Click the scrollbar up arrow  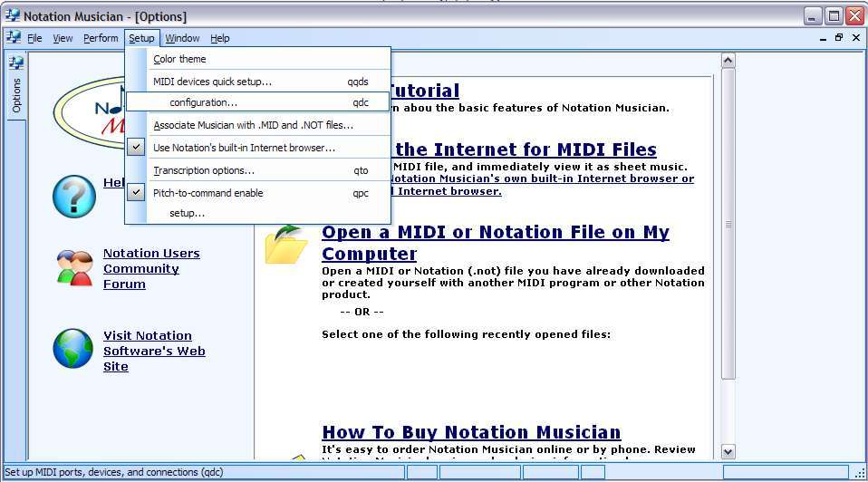coord(728,60)
